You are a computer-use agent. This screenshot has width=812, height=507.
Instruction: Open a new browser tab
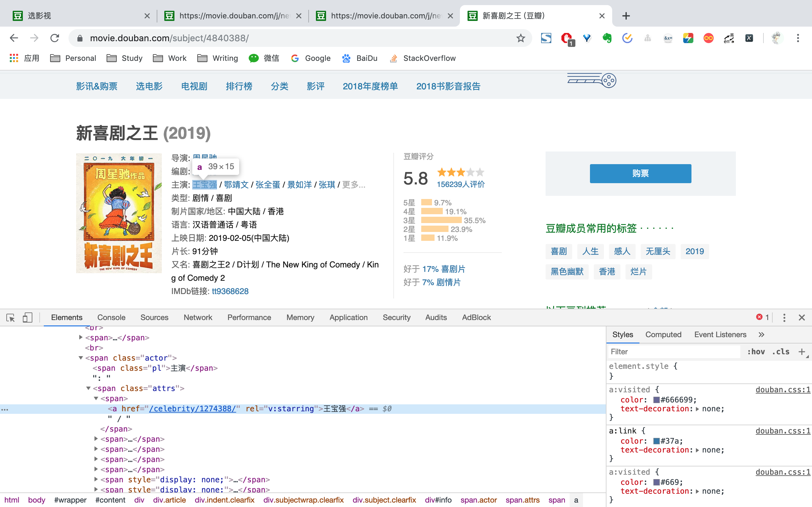tap(626, 16)
